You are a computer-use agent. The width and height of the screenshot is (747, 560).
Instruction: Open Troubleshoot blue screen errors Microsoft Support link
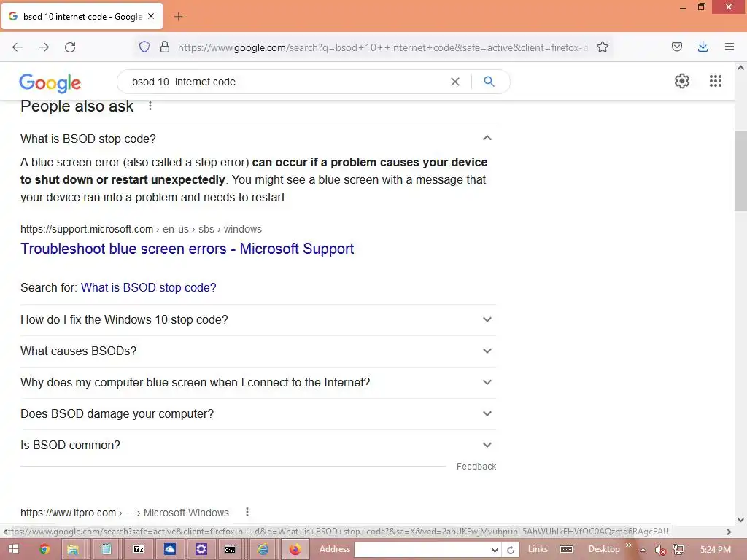click(187, 249)
